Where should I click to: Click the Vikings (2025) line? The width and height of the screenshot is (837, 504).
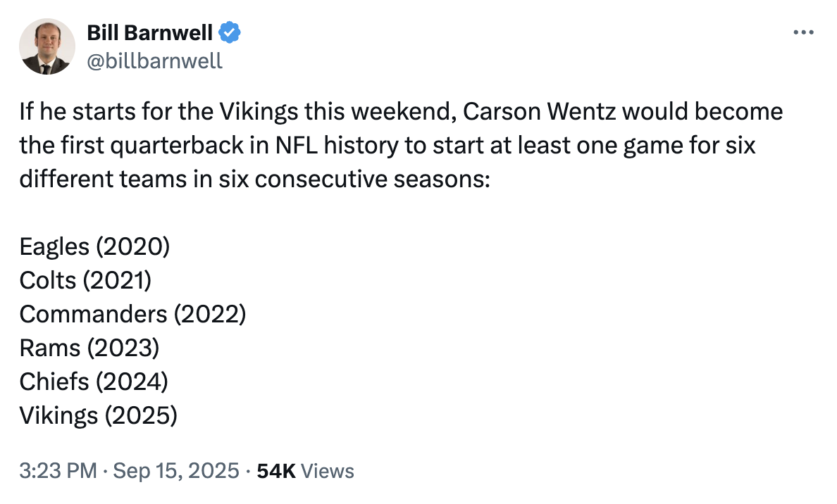[x=98, y=415]
